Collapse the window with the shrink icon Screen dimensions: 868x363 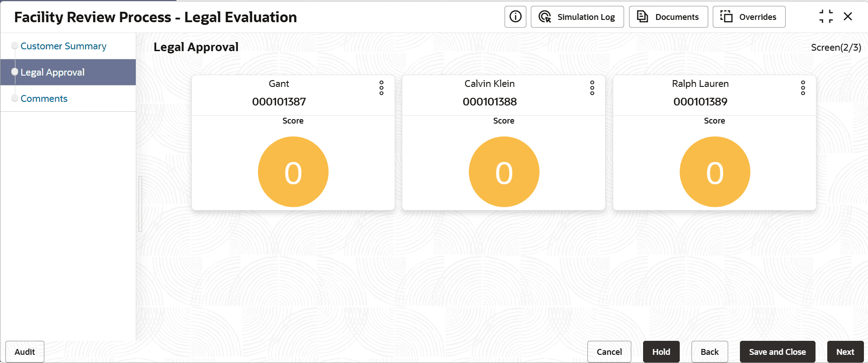tap(826, 17)
